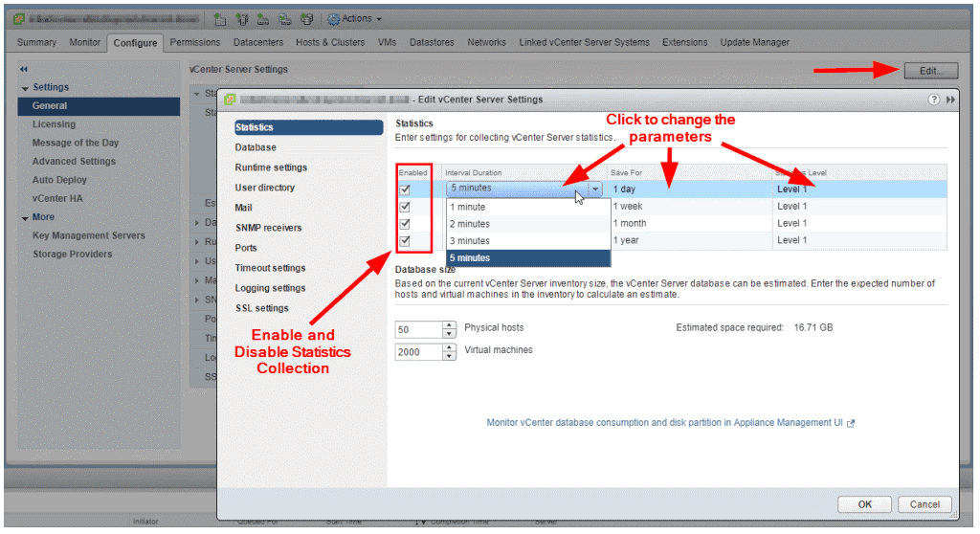This screenshot has height=534, width=980.
Task: Select SSL settings in dialog sidebar
Action: click(262, 307)
